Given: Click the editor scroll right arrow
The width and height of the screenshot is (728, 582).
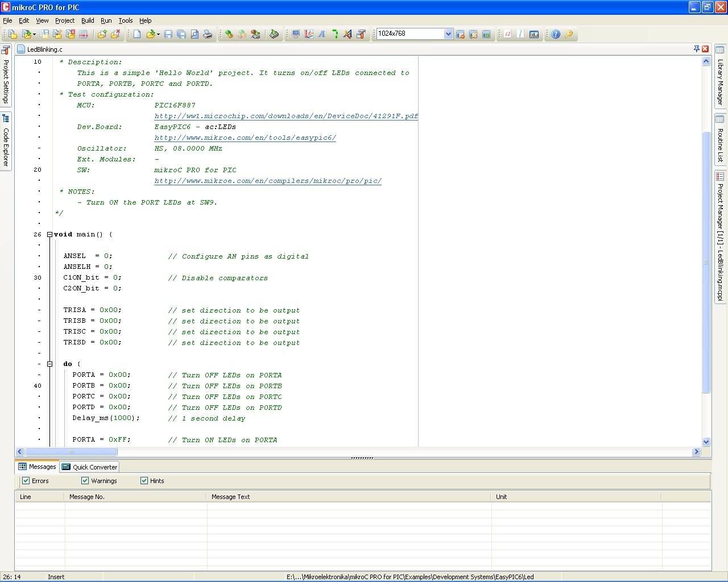Looking at the screenshot, I should click(696, 452).
